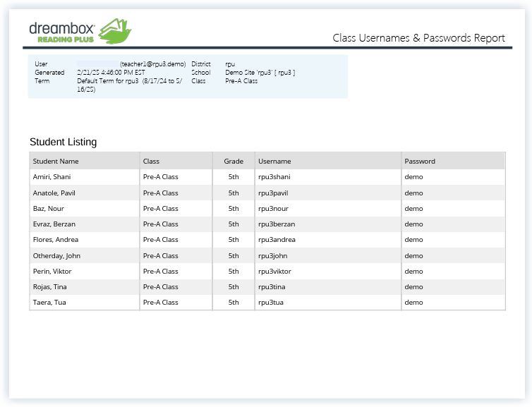Click the 5th grade cell in Baz, Nour row
Viewport: 532px width, 407px height.
point(234,209)
